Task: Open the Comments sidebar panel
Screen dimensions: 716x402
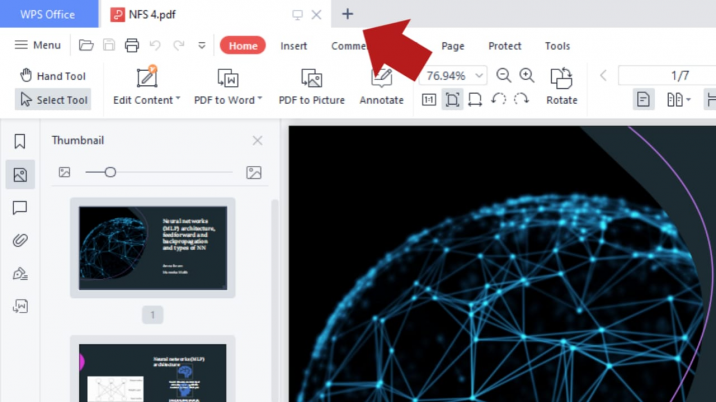Action: pos(20,208)
